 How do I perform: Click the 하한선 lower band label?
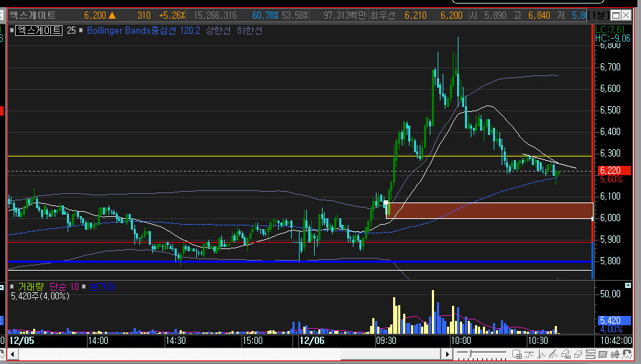tap(249, 31)
